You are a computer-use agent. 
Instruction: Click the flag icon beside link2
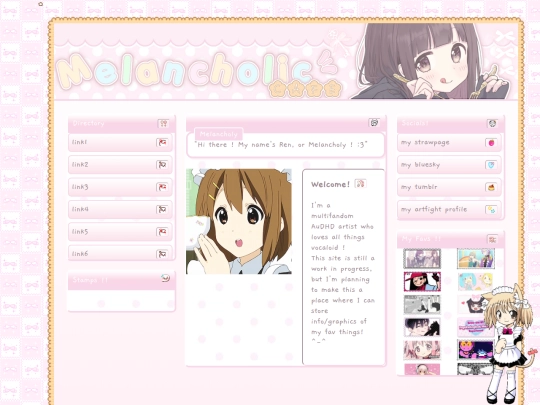click(162, 165)
